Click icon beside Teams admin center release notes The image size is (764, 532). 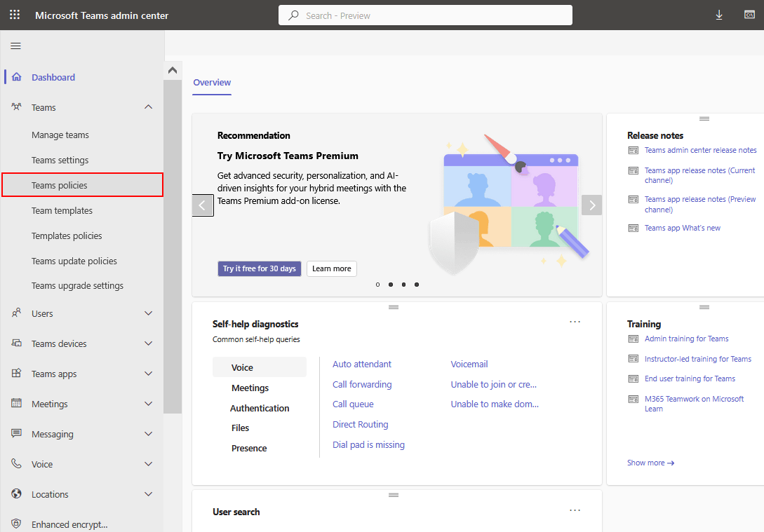(x=634, y=151)
